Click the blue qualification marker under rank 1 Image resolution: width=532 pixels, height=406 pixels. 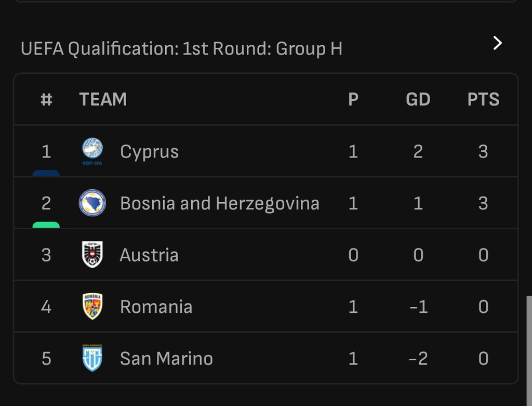(46, 173)
